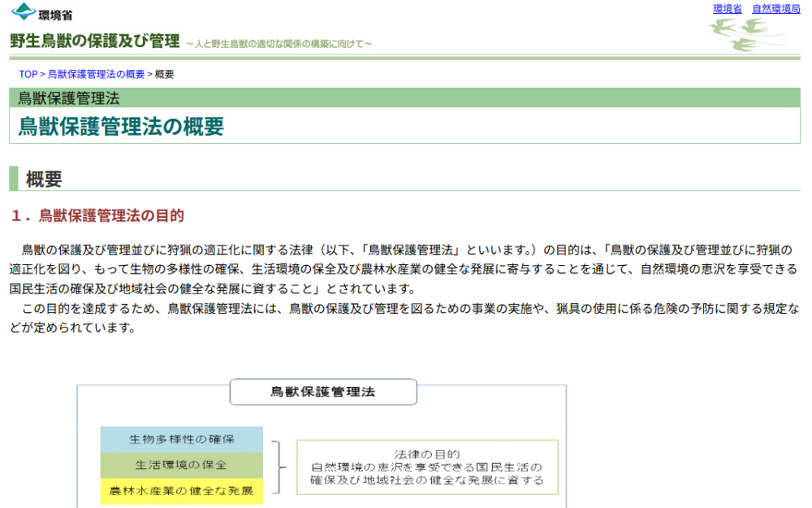Click the blue 生物多様性の確保 box
This screenshot has height=508, width=812.
pos(181,438)
